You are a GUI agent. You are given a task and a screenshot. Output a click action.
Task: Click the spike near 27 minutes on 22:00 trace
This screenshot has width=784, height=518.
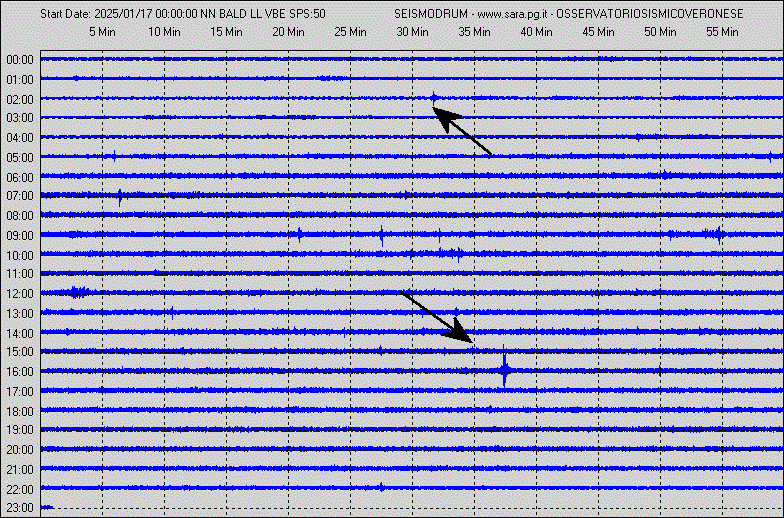(x=382, y=487)
